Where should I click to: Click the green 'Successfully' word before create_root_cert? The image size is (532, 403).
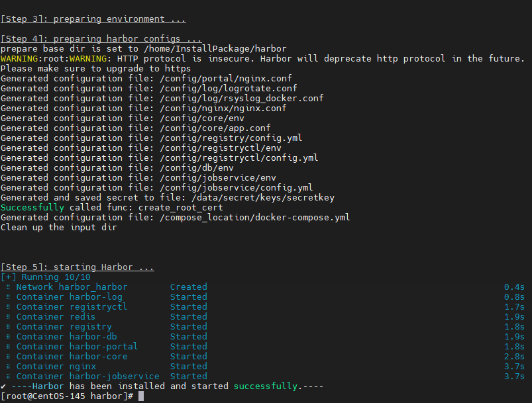(x=32, y=207)
